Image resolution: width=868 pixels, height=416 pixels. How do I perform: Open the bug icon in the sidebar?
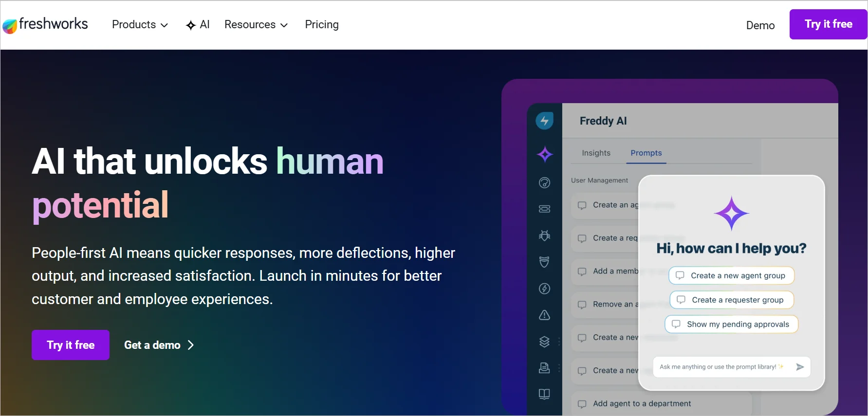(544, 235)
